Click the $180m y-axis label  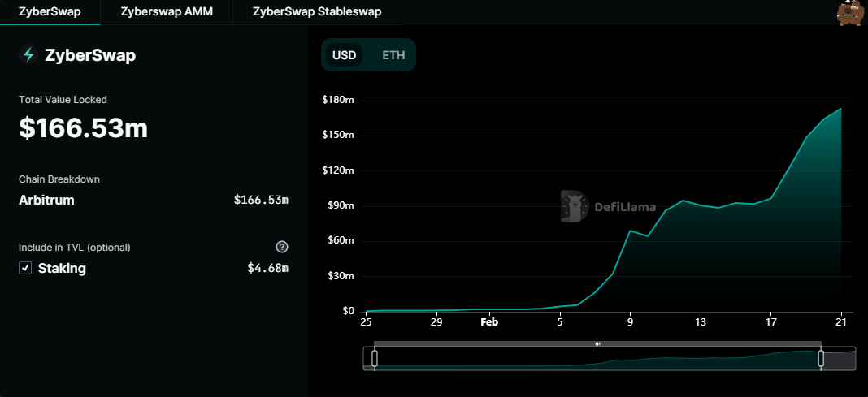337,100
